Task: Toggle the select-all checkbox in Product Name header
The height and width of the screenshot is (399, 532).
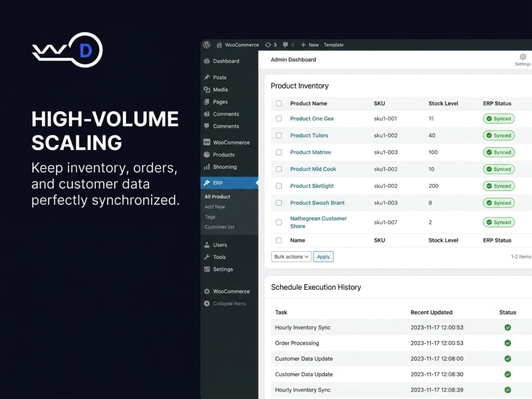Action: (279, 104)
